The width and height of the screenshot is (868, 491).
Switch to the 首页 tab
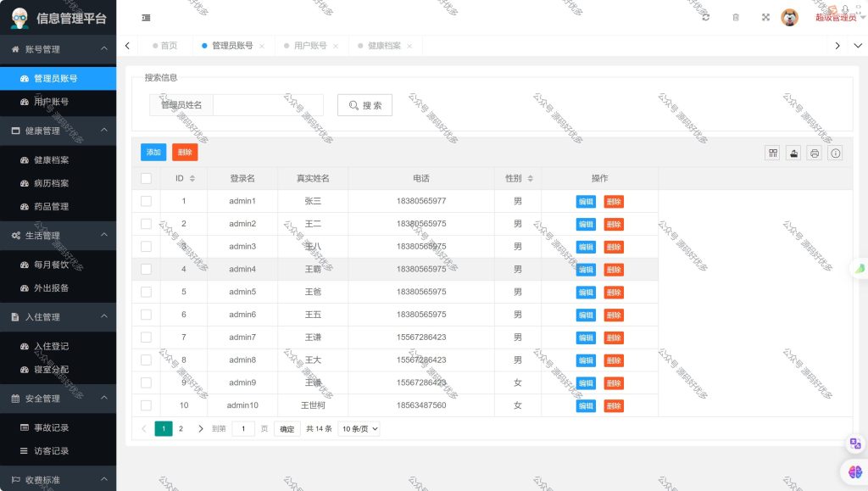point(165,46)
